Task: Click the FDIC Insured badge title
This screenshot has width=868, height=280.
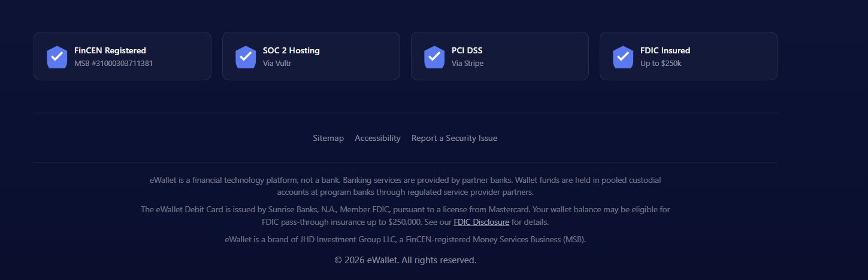Action: tap(665, 50)
